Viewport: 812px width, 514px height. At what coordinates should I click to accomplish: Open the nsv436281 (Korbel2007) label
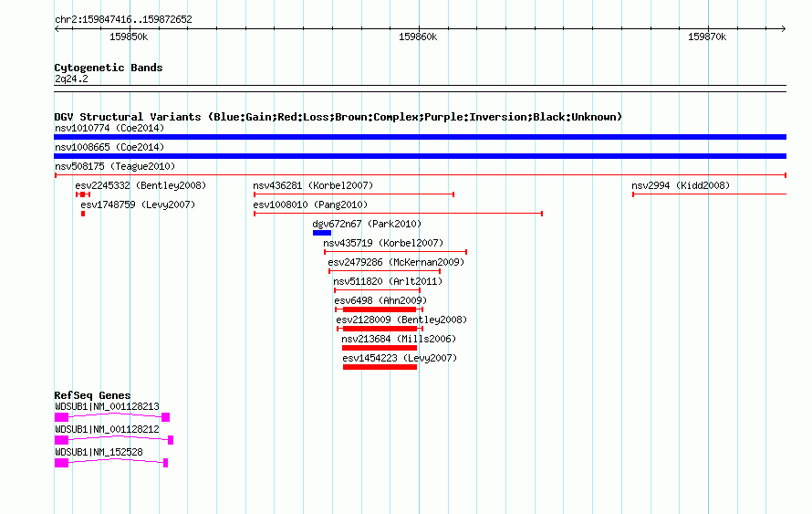pos(313,185)
